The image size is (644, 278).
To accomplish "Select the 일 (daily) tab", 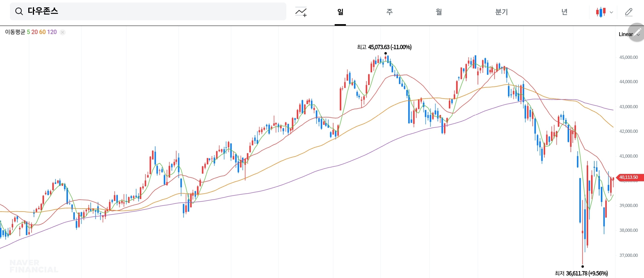I will click(340, 12).
